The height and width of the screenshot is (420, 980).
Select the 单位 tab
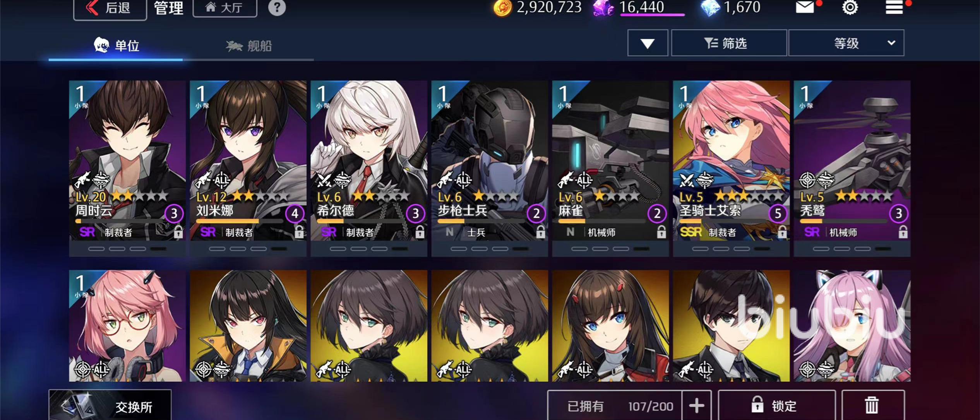pos(116,46)
